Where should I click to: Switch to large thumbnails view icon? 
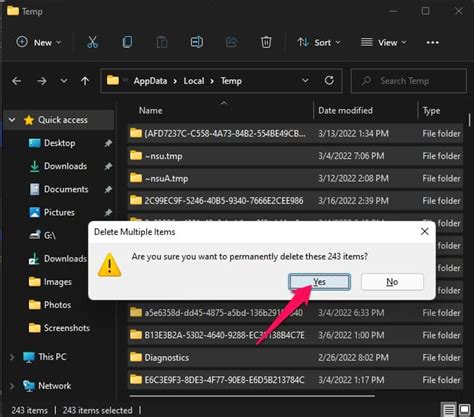pyautogui.click(x=464, y=409)
